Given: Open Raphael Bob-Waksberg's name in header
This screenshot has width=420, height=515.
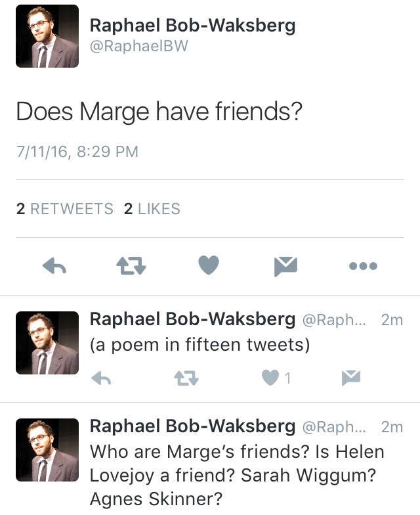Looking at the screenshot, I should click(x=192, y=26).
